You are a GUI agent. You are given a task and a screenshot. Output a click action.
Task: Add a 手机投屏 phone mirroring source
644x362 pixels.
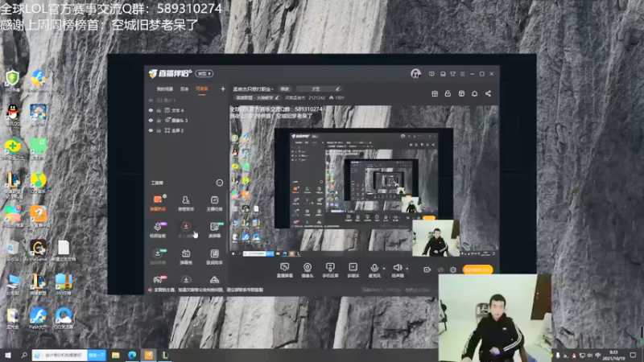[x=330, y=270]
